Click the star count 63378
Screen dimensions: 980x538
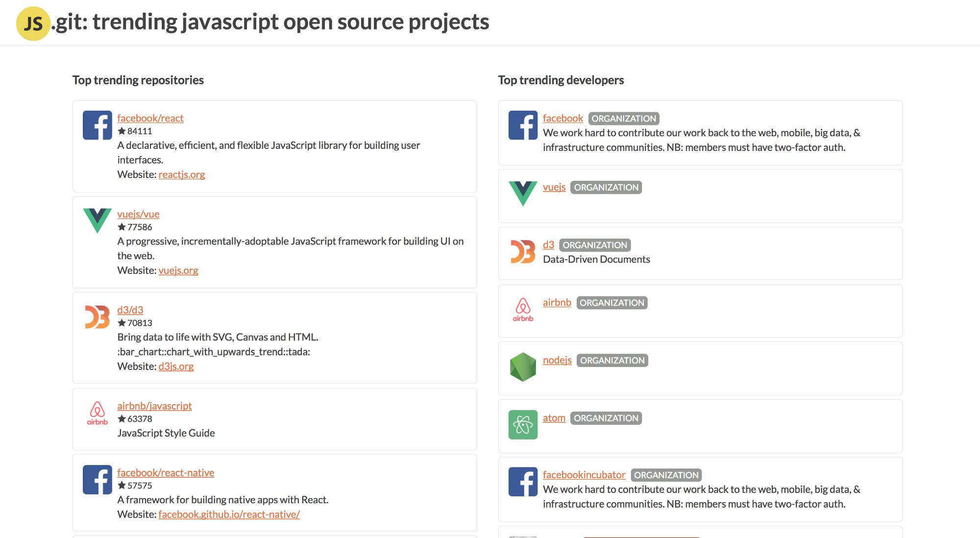pos(140,419)
